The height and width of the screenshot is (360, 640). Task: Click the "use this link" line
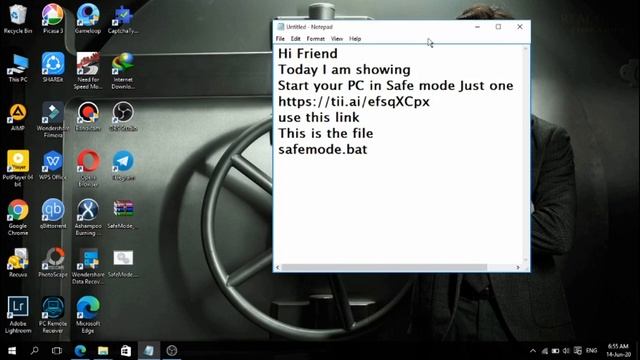[x=319, y=118]
